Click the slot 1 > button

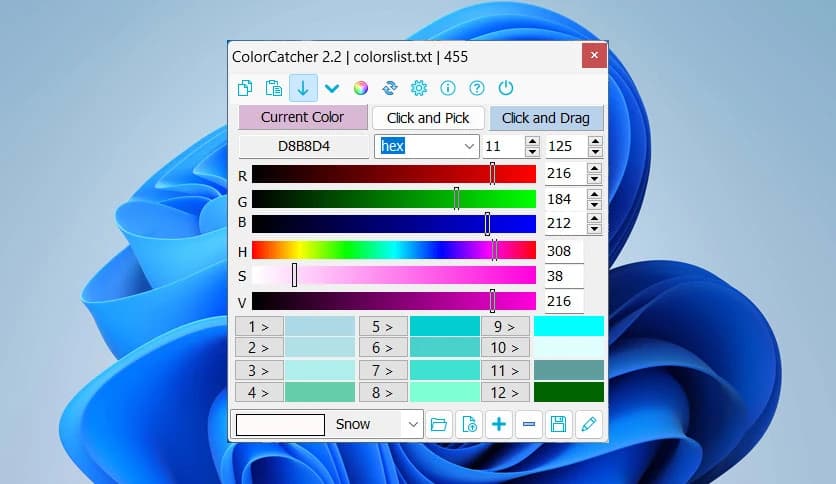point(259,326)
